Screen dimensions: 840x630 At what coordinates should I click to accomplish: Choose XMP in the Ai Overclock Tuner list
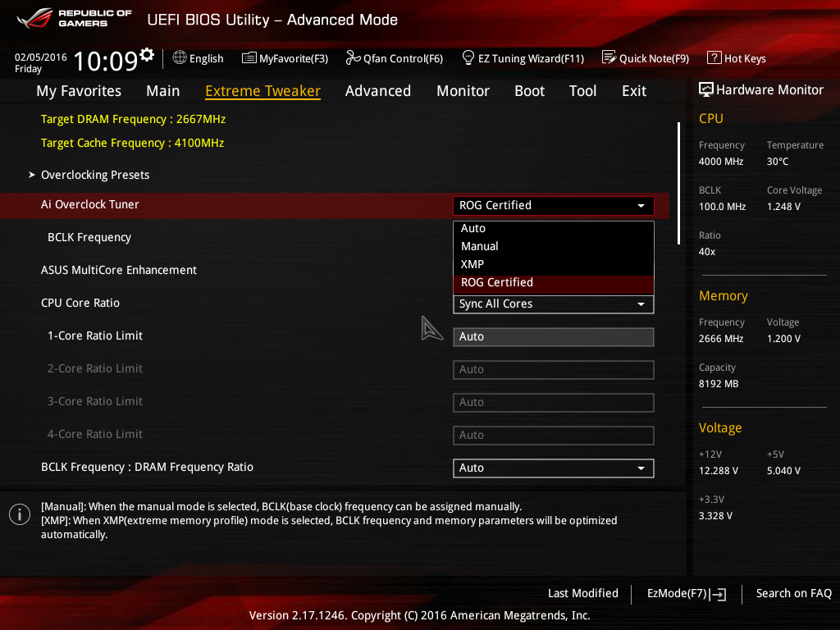click(x=554, y=265)
